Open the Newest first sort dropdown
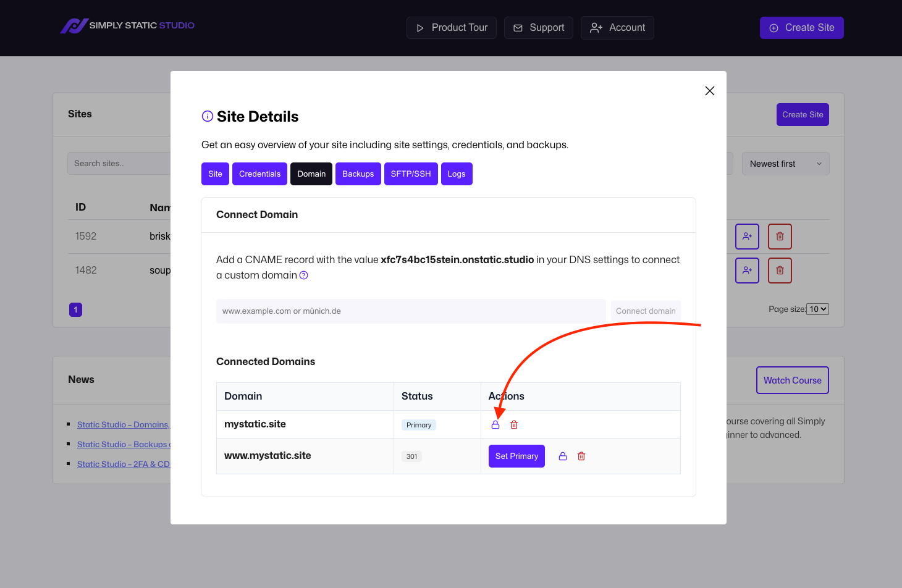902x588 pixels. tap(786, 164)
